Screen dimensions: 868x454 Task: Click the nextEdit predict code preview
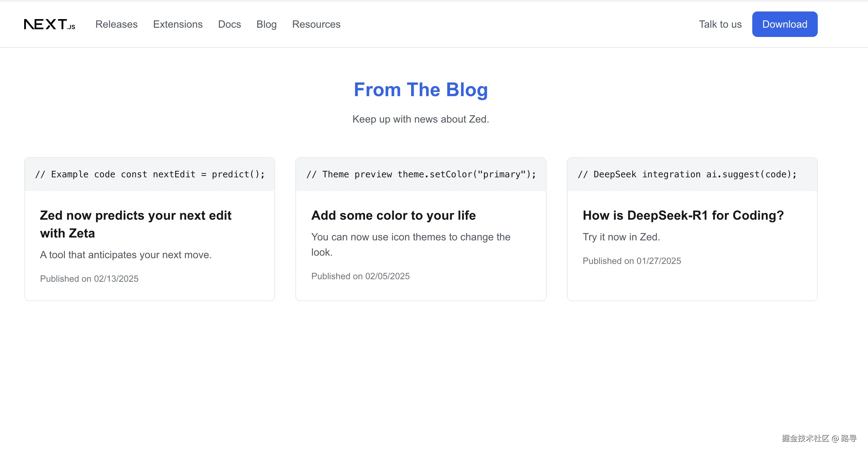point(150,174)
